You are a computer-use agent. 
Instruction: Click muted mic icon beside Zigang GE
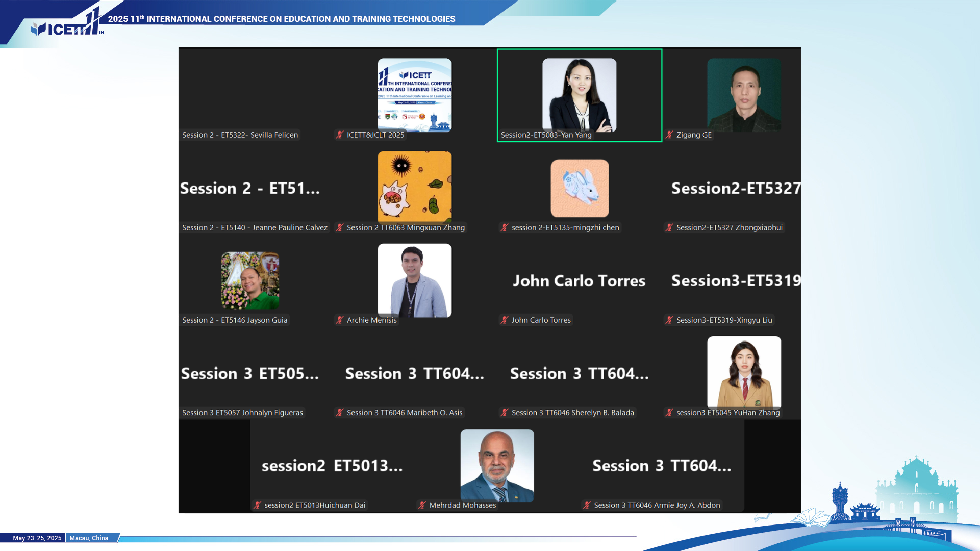669,135
